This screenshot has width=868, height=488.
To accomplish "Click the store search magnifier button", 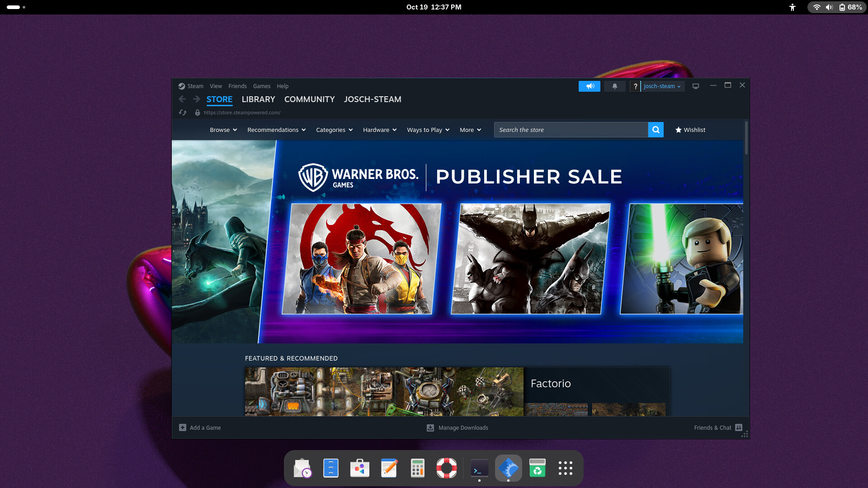I will click(x=656, y=130).
